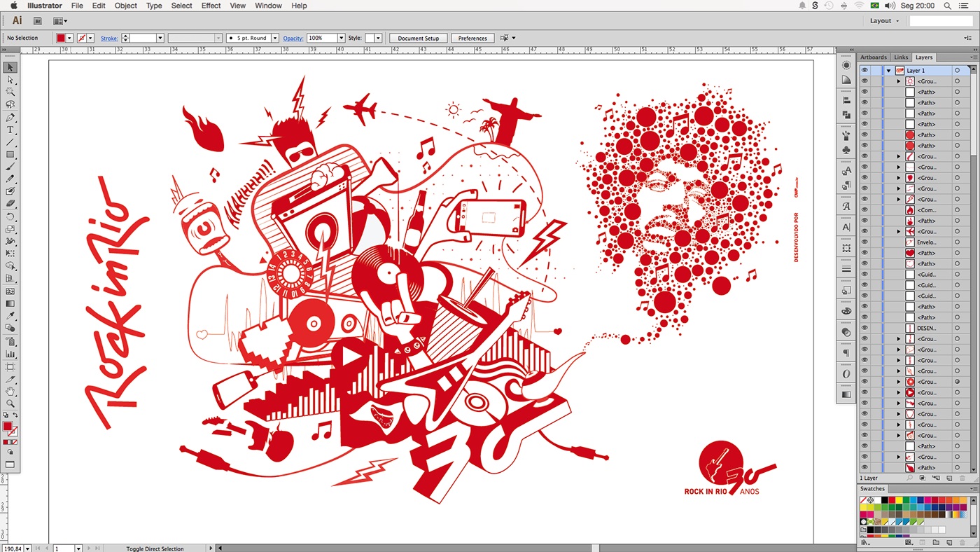The width and height of the screenshot is (980, 552).
Task: Select the Direct Selection tool
Action: [x=10, y=79]
